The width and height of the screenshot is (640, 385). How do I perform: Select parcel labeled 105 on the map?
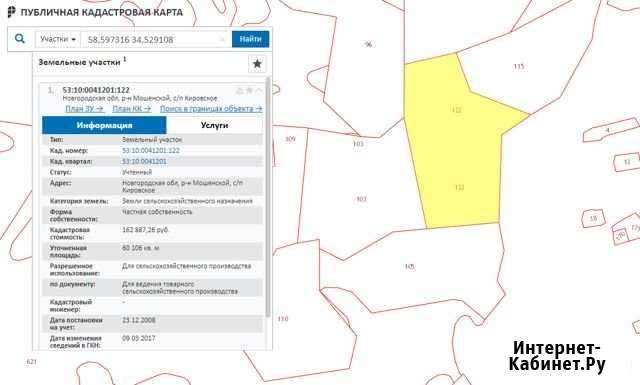point(409,266)
